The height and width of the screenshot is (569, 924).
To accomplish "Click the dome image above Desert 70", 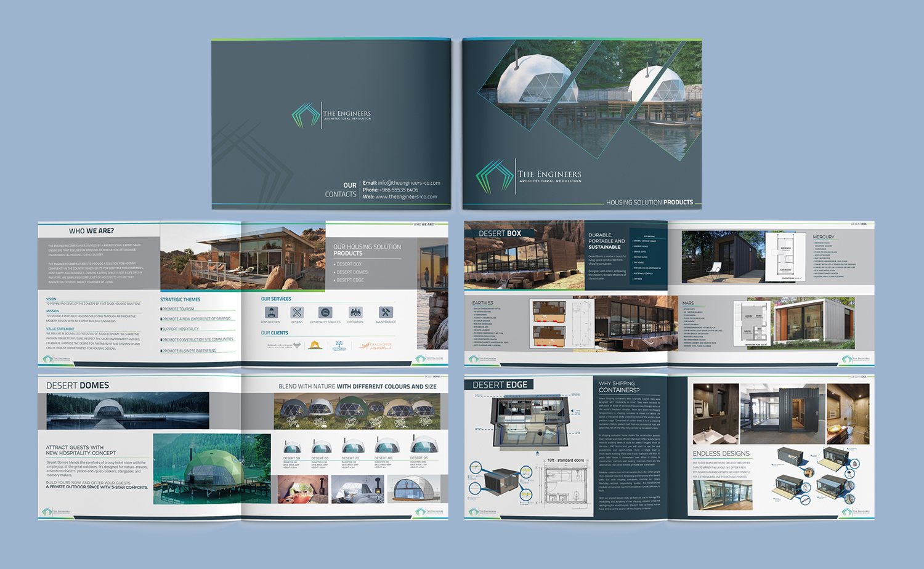I will tap(353, 446).
